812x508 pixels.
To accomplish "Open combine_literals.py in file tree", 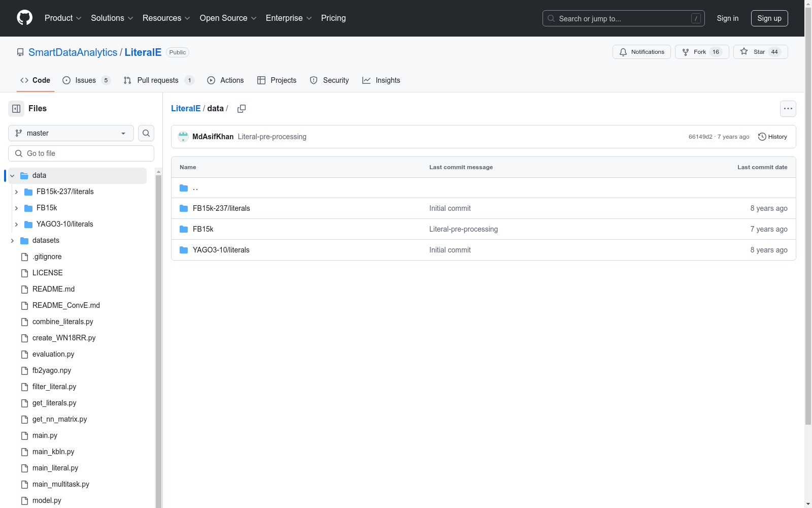I will 63,322.
